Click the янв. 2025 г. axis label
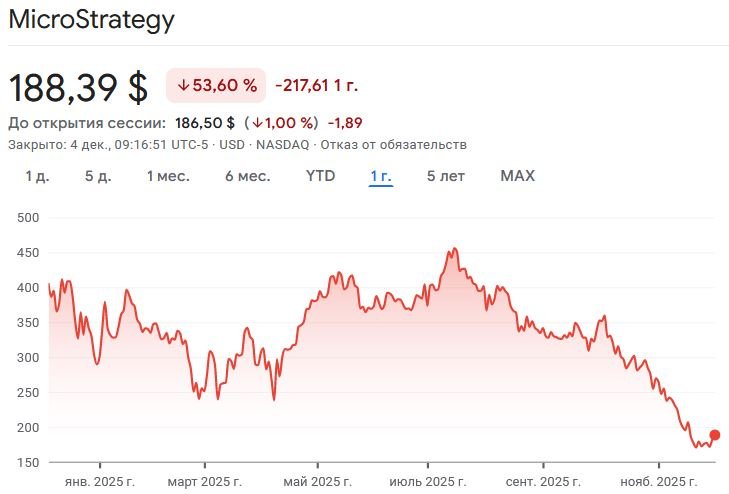This screenshot has height=494, width=729. point(100,481)
